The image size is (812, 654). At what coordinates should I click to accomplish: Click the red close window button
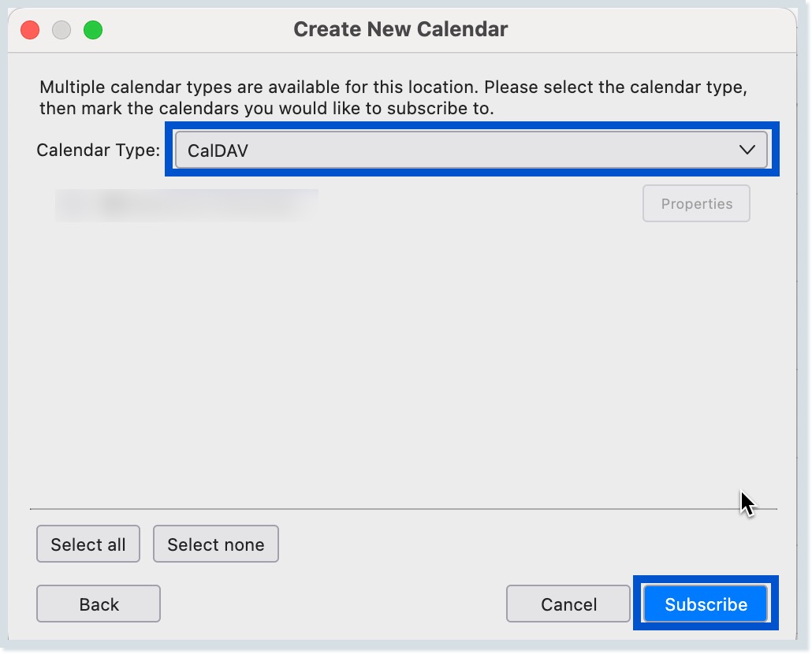[x=30, y=30]
